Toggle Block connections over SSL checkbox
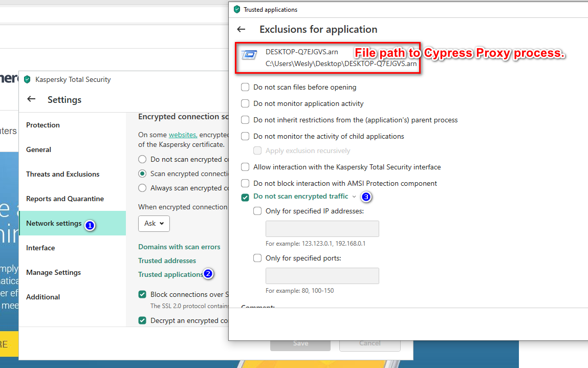The width and height of the screenshot is (588, 368). 142,294
